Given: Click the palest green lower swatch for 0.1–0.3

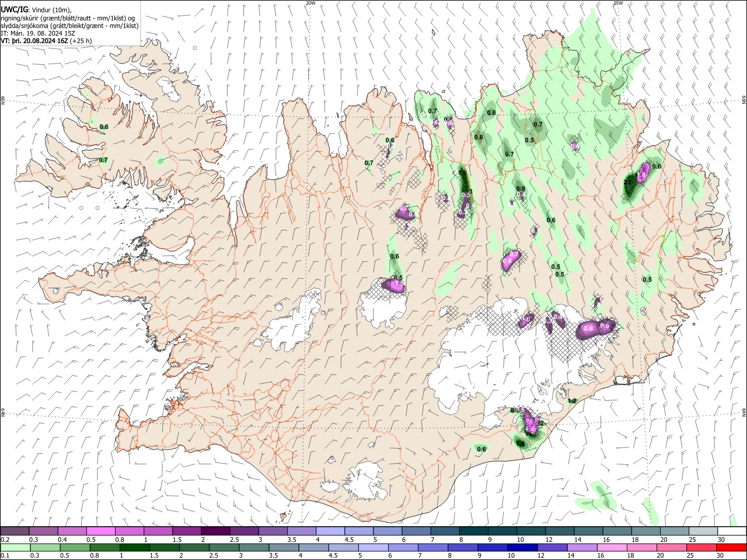Looking at the screenshot, I should [15, 547].
